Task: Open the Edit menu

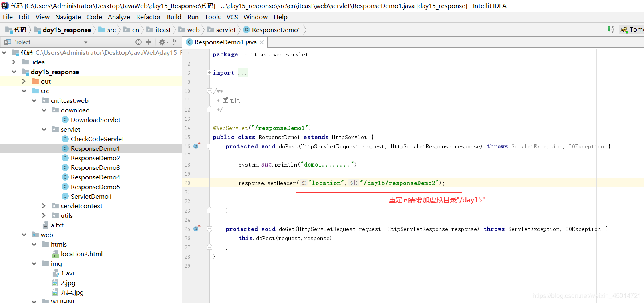Action: [24, 17]
